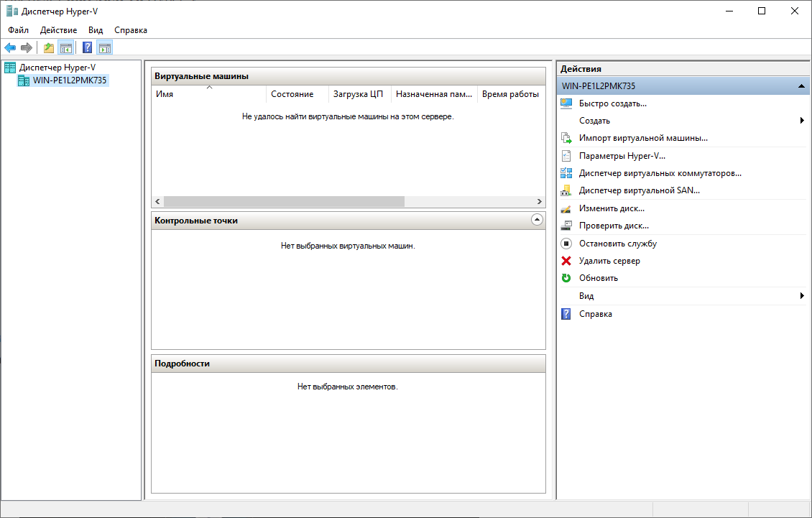Click Импорт виртуальной машины... action
Screen dimensions: 812x518
(643, 139)
